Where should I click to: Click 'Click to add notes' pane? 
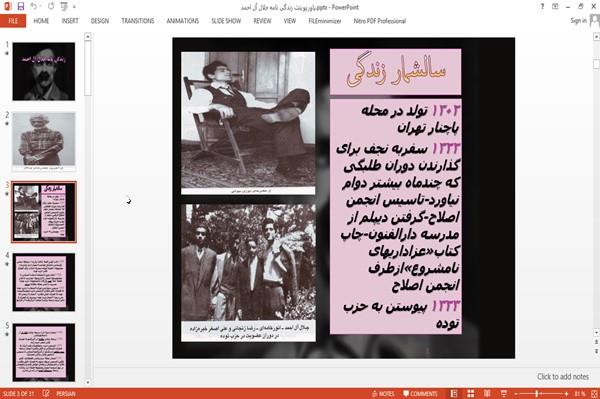562,376
